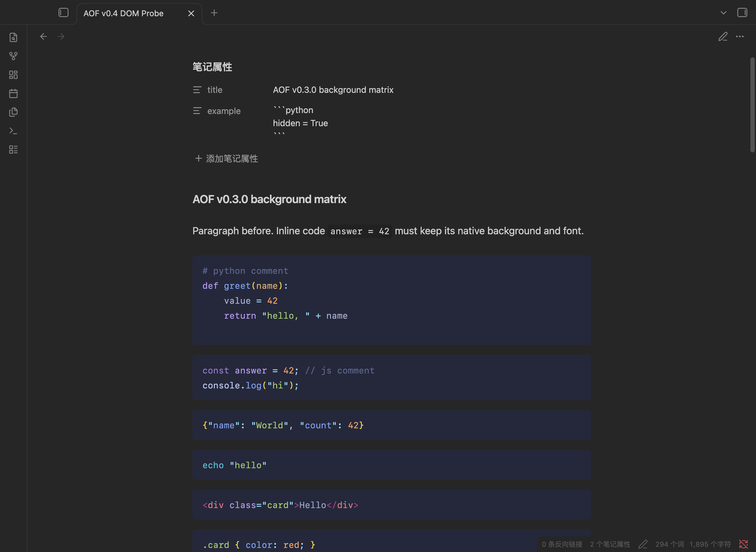Viewport: 756px width, 552px height.
Task: Click inline code answer = 42
Action: click(360, 231)
